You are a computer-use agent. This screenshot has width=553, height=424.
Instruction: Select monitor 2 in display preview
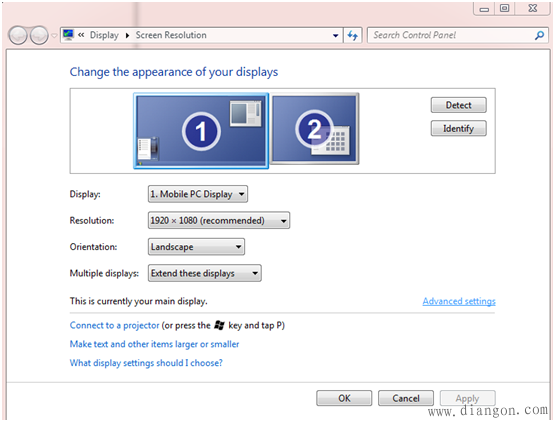click(x=315, y=129)
